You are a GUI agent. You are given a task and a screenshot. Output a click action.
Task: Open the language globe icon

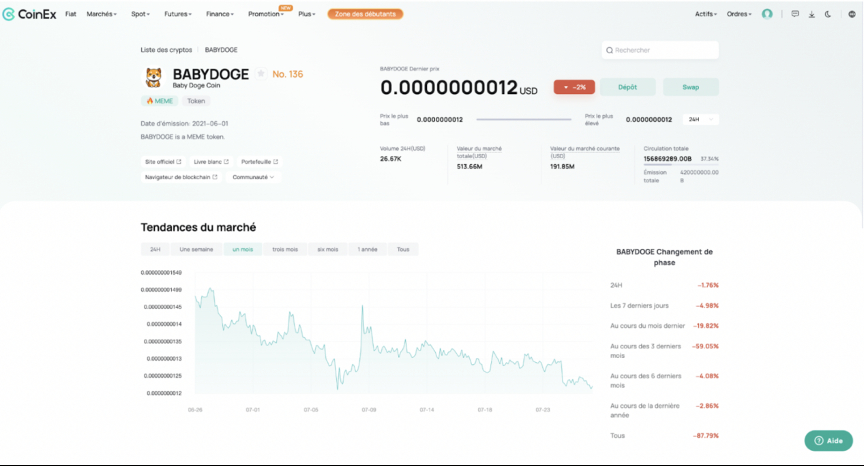[x=852, y=14]
